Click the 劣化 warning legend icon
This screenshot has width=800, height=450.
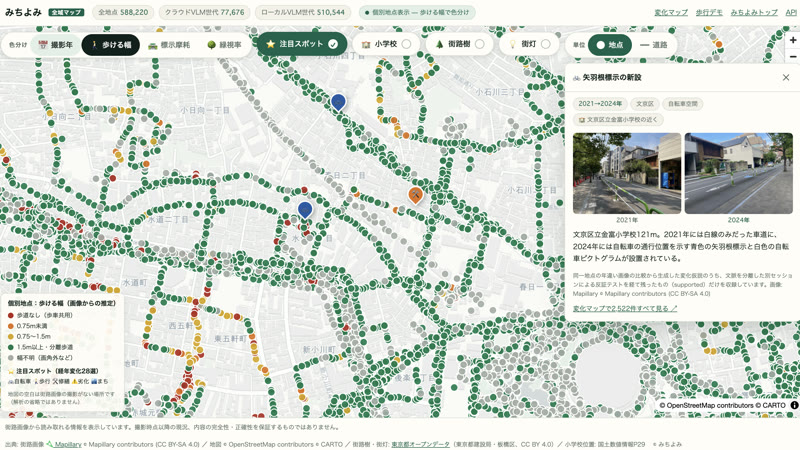pos(74,381)
